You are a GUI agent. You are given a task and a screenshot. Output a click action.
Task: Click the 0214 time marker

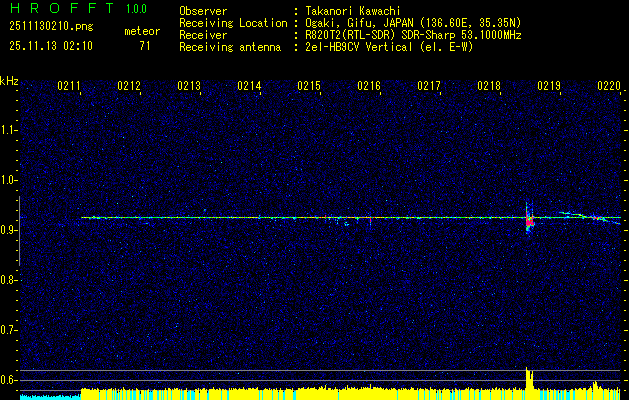[249, 85]
